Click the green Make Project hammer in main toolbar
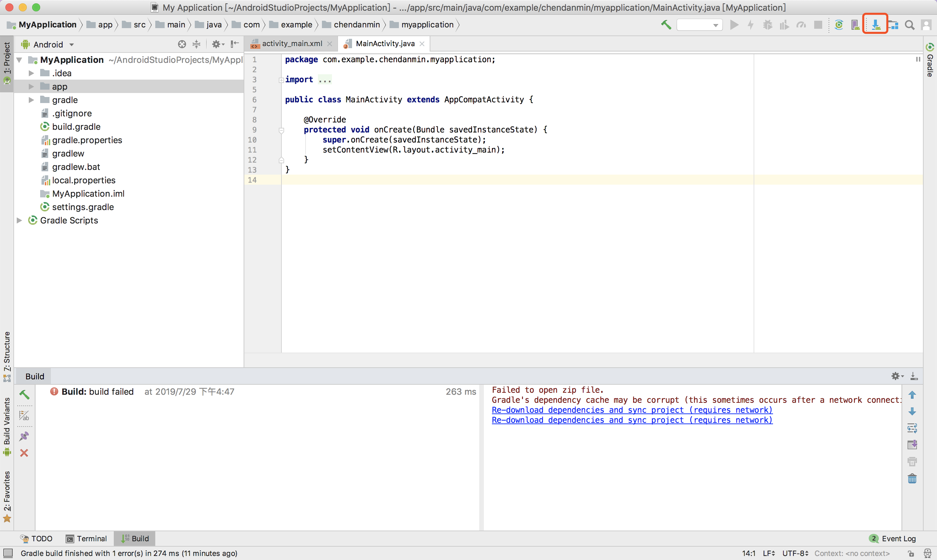 666,25
